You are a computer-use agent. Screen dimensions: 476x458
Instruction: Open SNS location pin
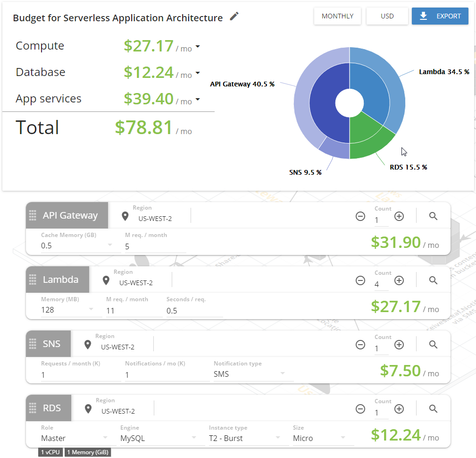[x=88, y=345]
